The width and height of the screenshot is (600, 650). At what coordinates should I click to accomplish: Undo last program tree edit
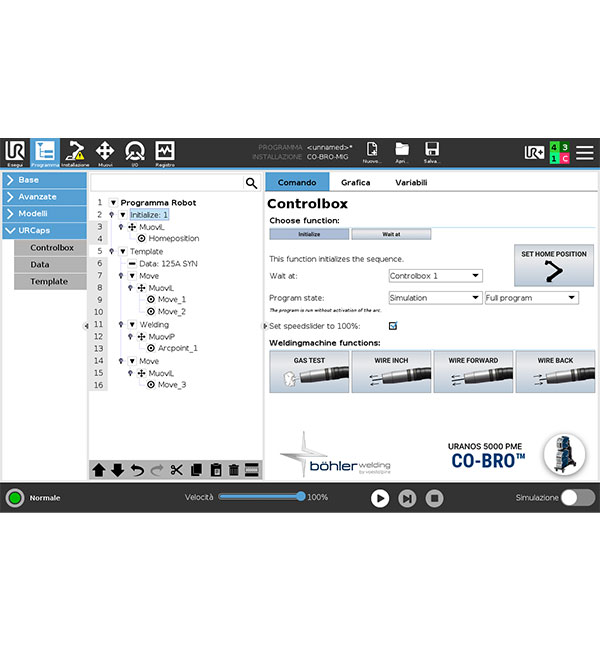pos(137,470)
